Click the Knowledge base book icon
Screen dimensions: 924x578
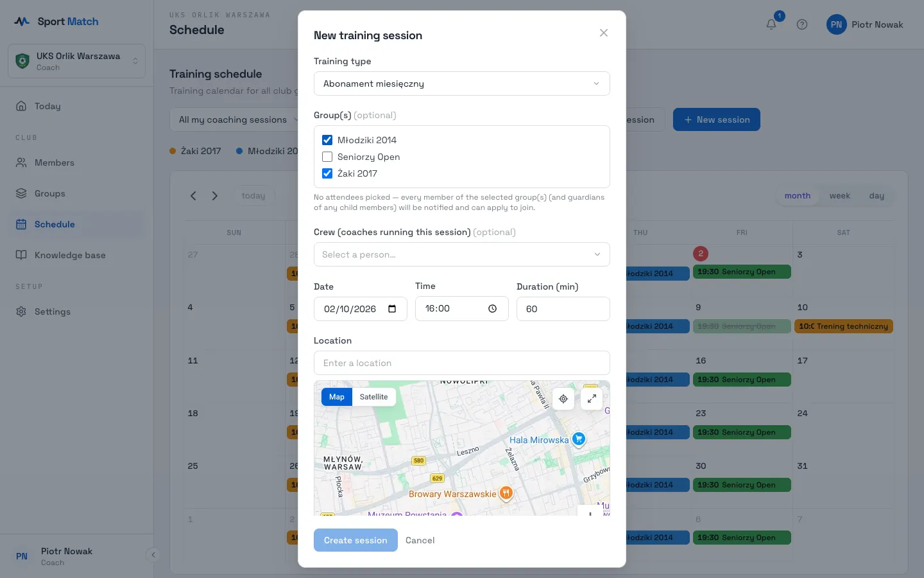pyautogui.click(x=21, y=255)
